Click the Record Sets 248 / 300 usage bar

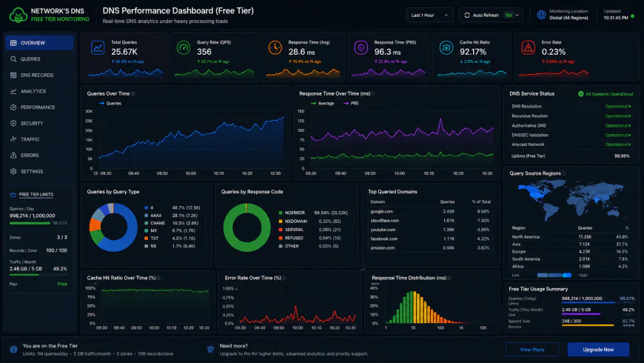pos(587,325)
